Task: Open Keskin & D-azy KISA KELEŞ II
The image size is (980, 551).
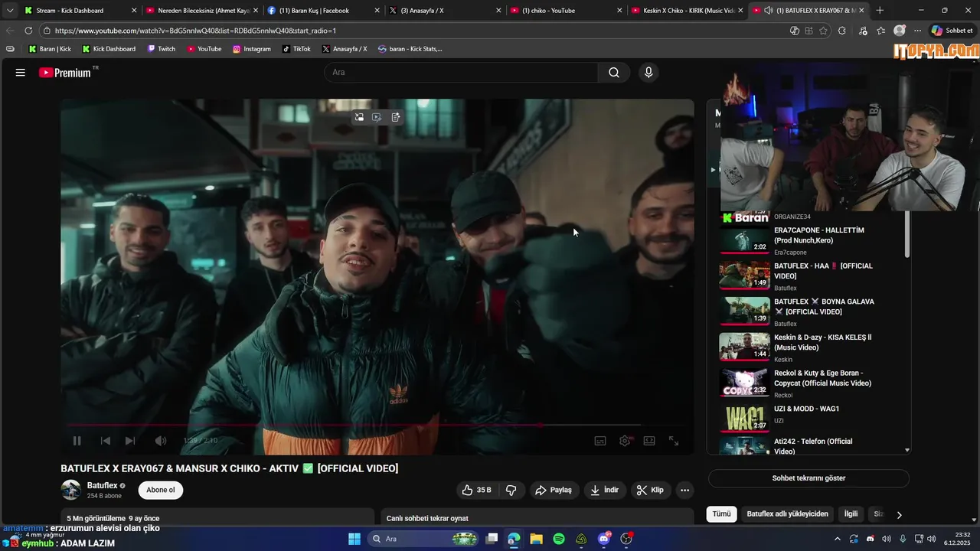Action: tap(822, 342)
